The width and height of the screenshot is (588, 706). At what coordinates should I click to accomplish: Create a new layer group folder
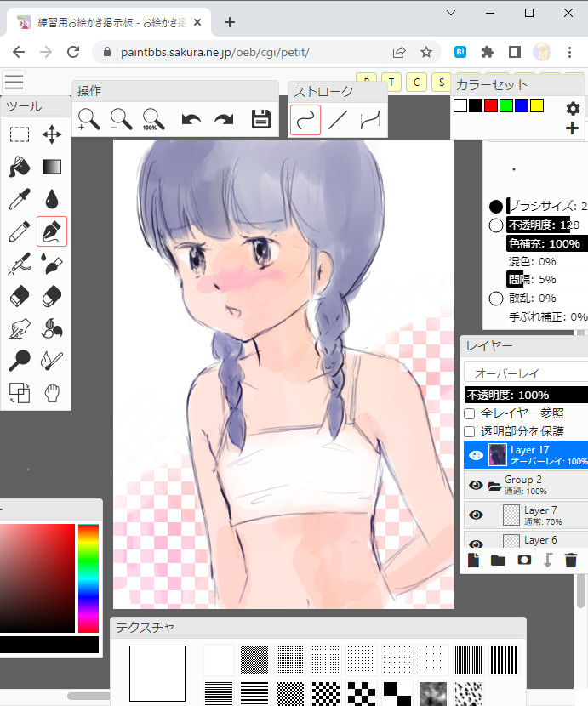(498, 560)
